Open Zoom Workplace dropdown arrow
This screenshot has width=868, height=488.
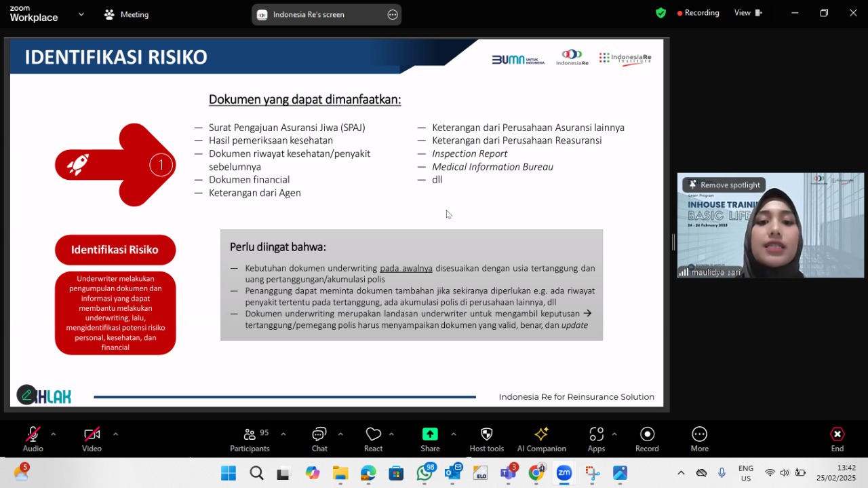coord(81,14)
